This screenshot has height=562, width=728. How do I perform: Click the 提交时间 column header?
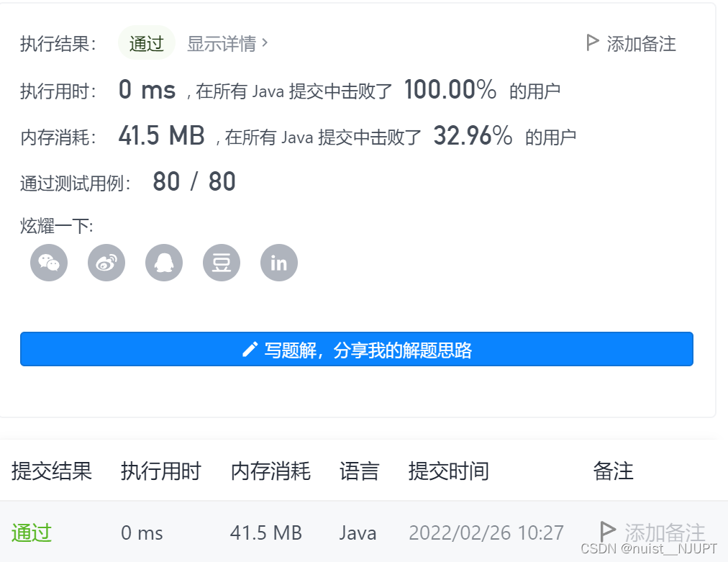click(x=448, y=471)
